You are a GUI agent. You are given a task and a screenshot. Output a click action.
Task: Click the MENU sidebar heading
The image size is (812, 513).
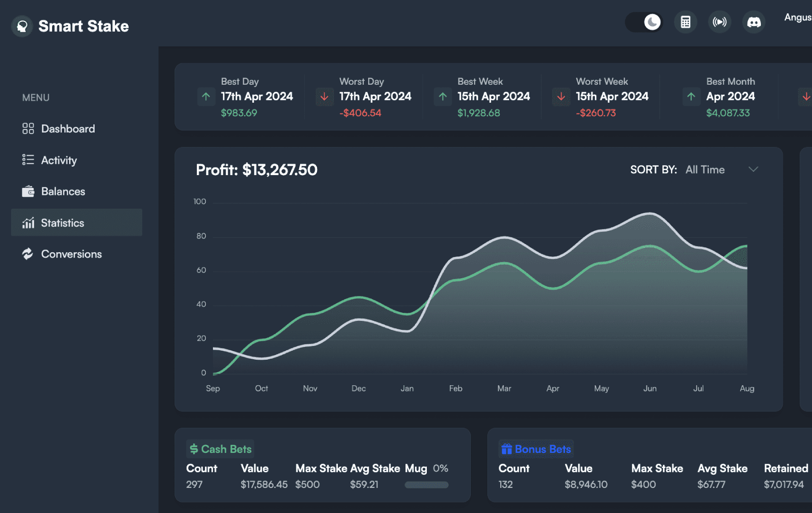tap(36, 97)
